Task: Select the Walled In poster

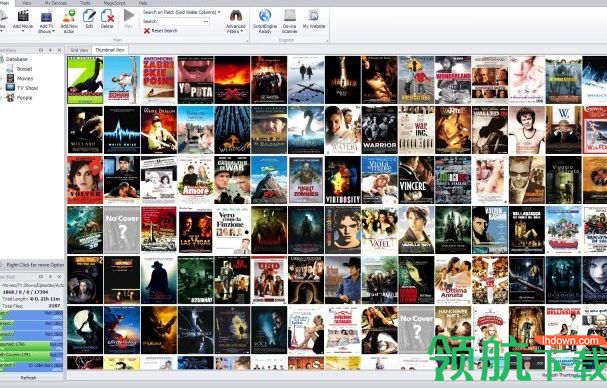Action: coord(490,130)
